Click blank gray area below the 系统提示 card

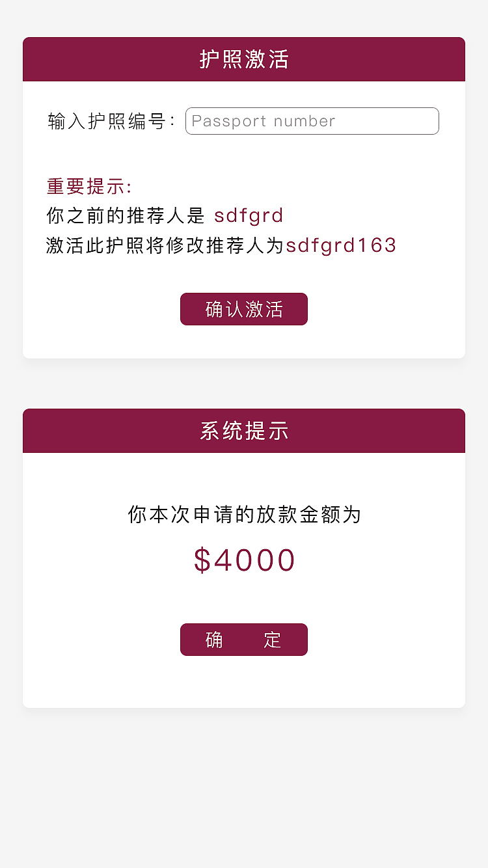(244, 787)
